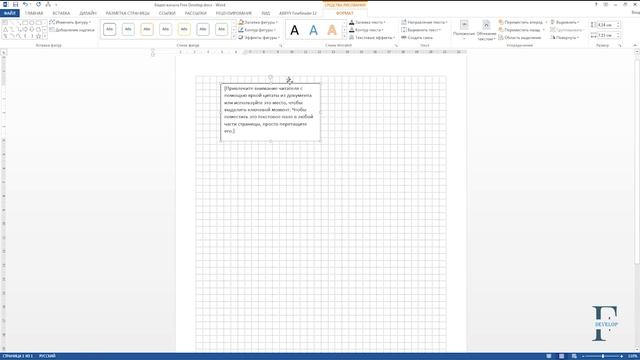Open Текстовые эффекты (text effects) menu

[x=372, y=38]
